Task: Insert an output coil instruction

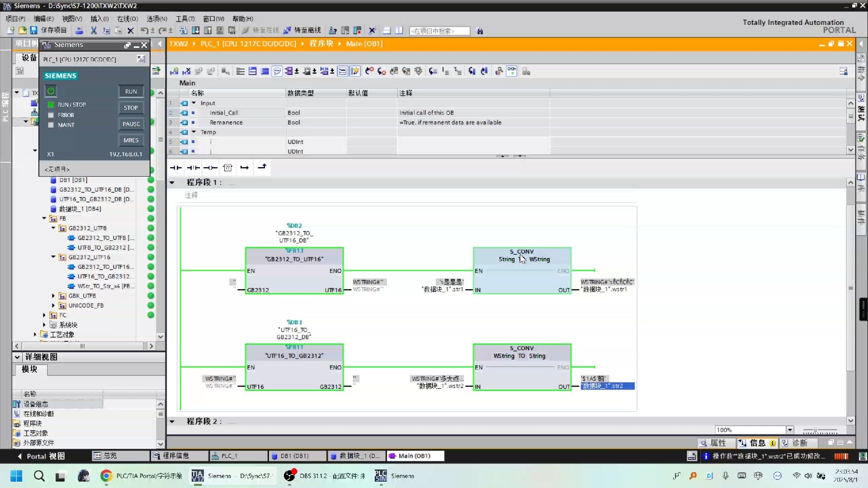Action: pos(210,168)
